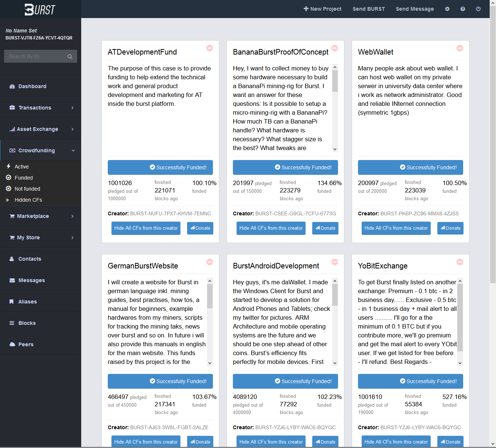Donate to WebWallet project
Viewport: 496px width, 448px height.
point(451,228)
